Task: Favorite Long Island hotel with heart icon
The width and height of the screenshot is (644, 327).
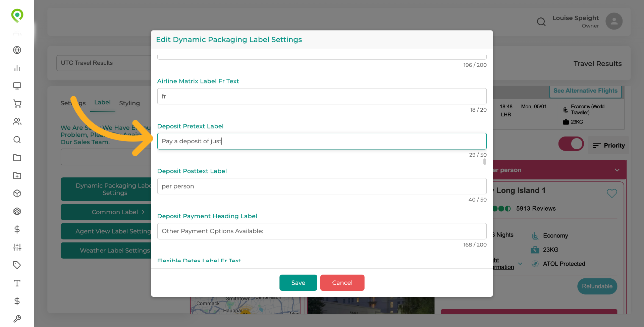Action: pos(612,193)
